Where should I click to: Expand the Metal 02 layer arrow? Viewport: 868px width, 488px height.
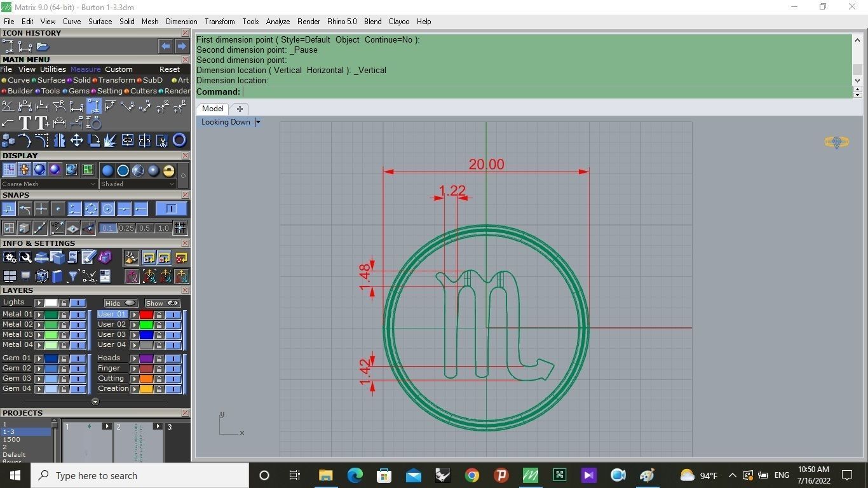click(39, 324)
